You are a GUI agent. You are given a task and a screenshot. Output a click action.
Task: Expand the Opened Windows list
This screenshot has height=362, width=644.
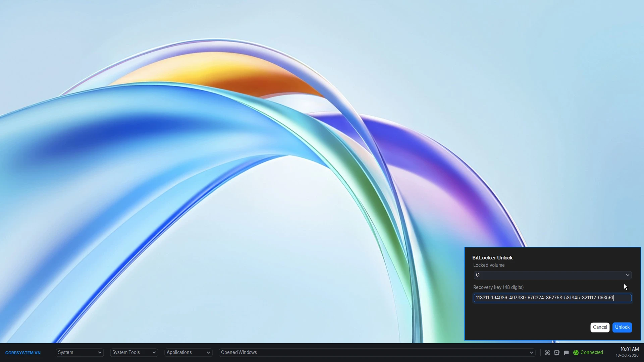[377, 353]
